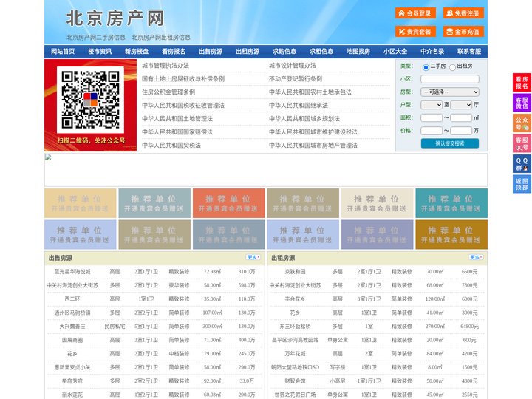This screenshot has width=532, height=399.
Task: Open 国展商圈 sale listing
Action: [72, 340]
